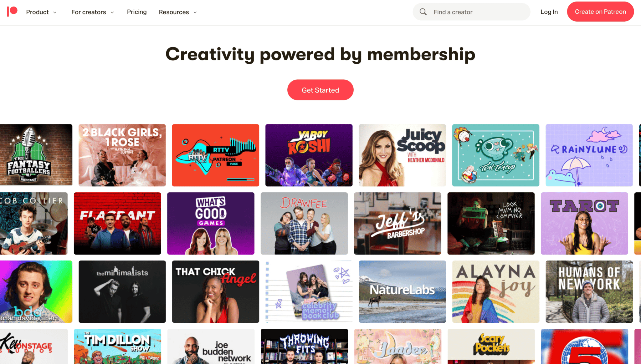Open the Pricing page
The height and width of the screenshot is (364, 641).
pyautogui.click(x=137, y=12)
